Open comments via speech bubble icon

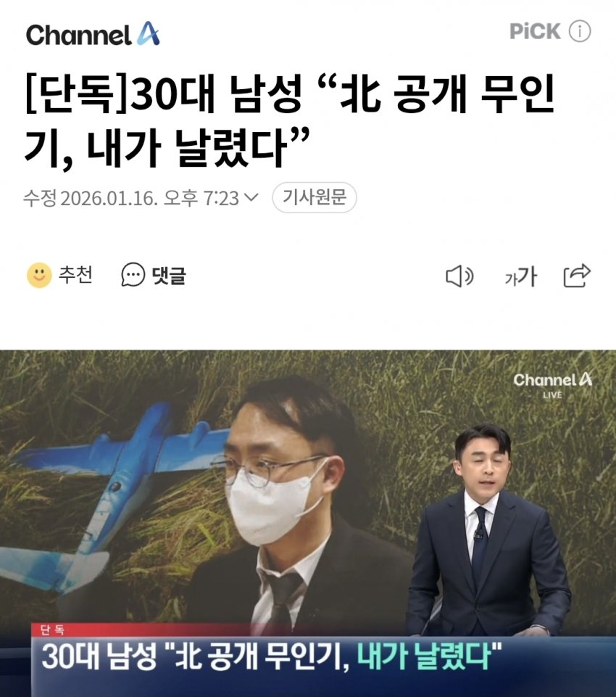point(133,275)
